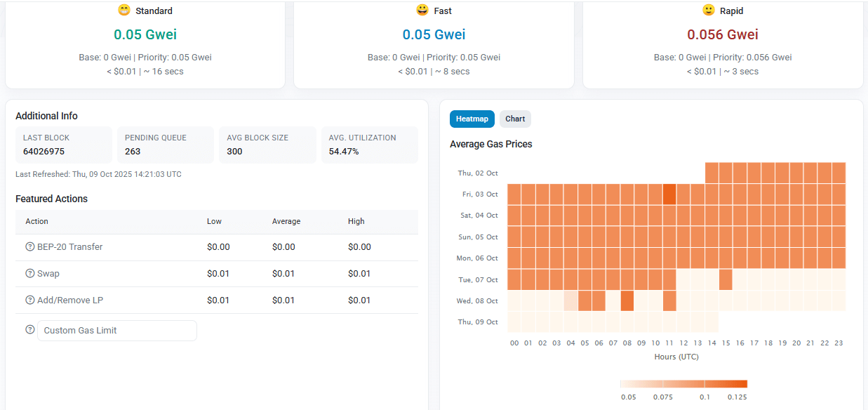868x410 pixels.
Task: Click the orange Tue 07 Oct hour 15 cell
Action: point(726,279)
